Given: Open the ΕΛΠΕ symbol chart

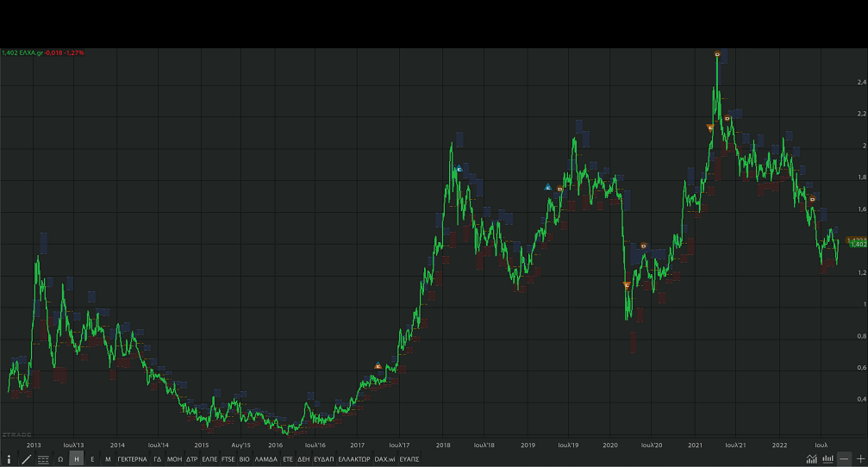Looking at the screenshot, I should (x=209, y=459).
